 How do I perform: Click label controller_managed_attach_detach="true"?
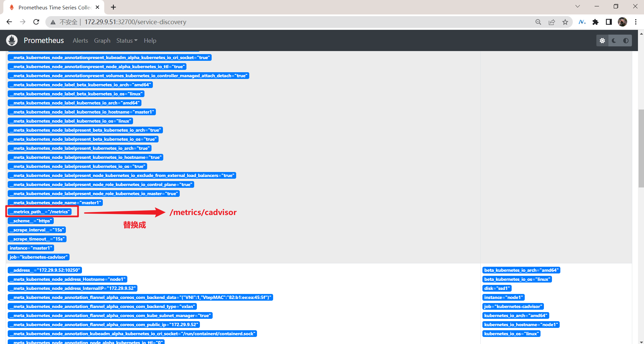click(128, 76)
